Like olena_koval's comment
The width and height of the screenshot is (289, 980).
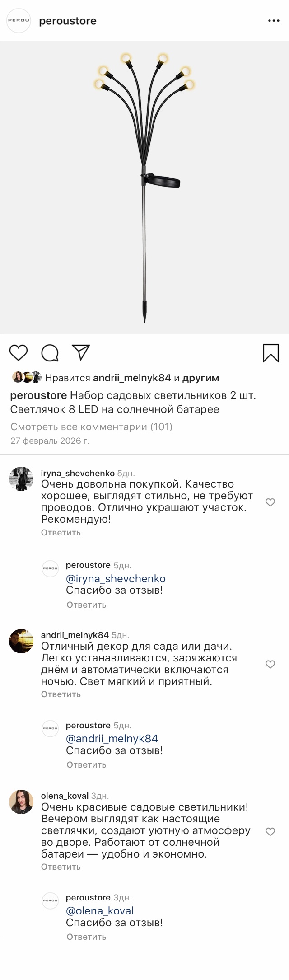pyautogui.click(x=270, y=831)
